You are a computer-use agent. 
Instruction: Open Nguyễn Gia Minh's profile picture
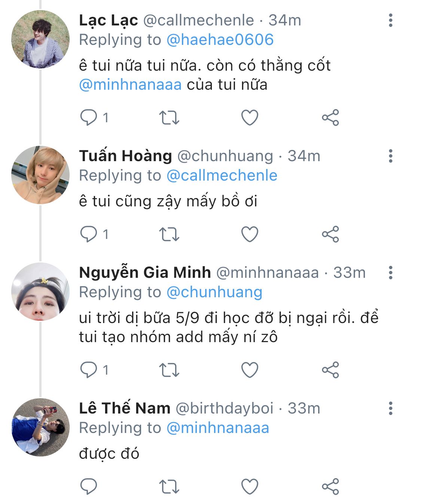[x=40, y=292]
